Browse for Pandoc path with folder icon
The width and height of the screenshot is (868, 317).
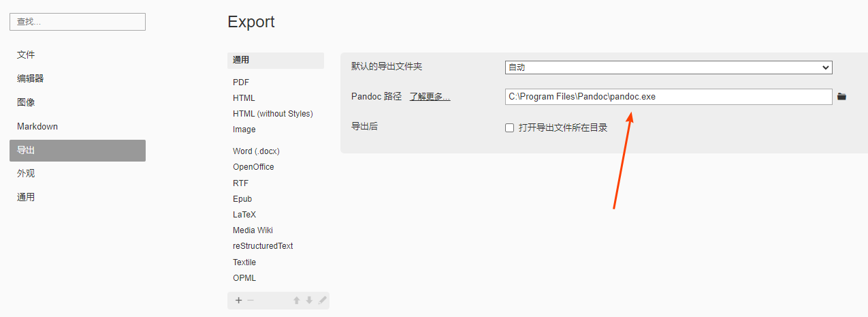[841, 97]
